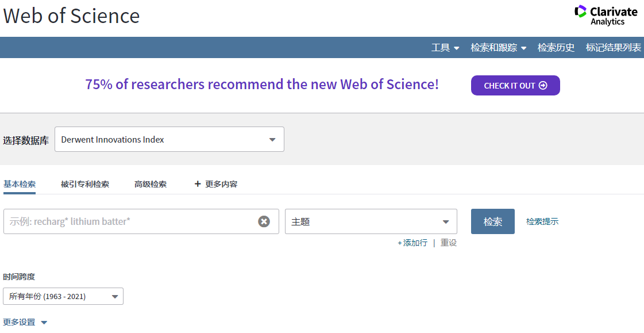Open 检索历史 in the navigation bar
Image resolution: width=644 pixels, height=333 pixels.
pyautogui.click(x=556, y=48)
